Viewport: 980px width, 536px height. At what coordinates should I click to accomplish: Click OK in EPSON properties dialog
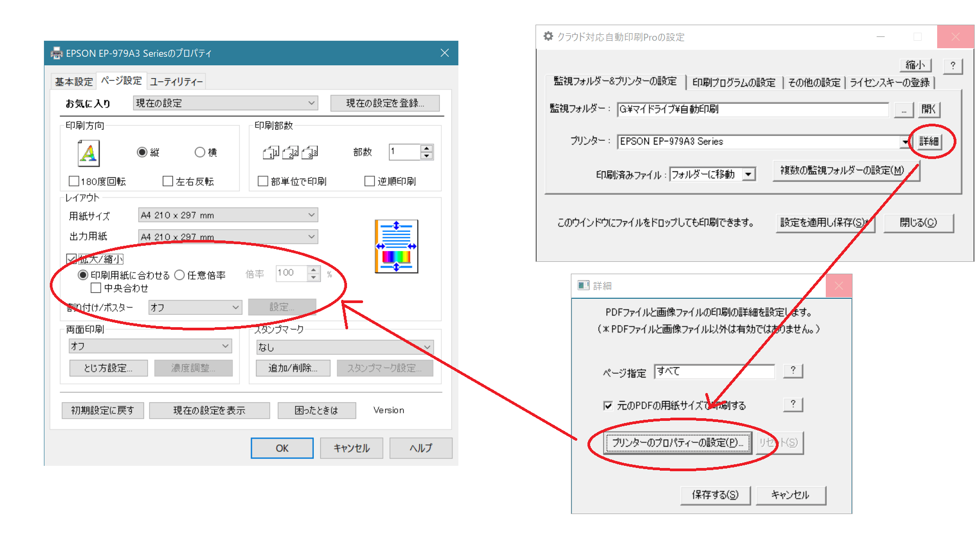pyautogui.click(x=282, y=448)
